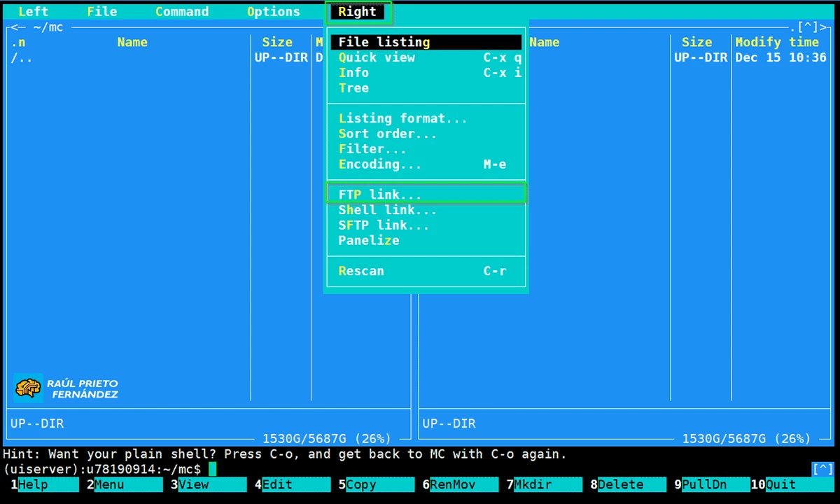Image resolution: width=840 pixels, height=504 pixels.
Task: Click the left panel back arrow icon
Action: coord(18,27)
